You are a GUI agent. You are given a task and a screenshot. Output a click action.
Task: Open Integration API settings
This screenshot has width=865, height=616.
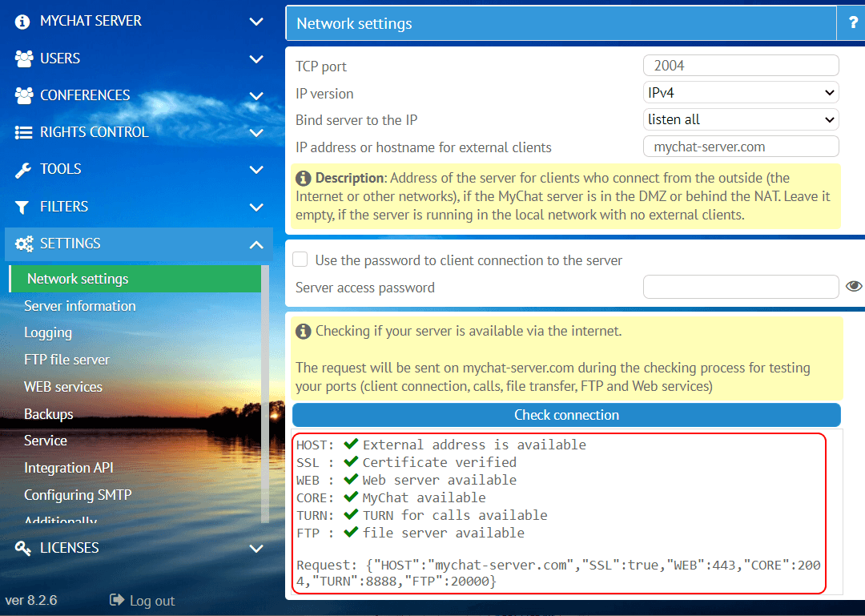(x=68, y=468)
